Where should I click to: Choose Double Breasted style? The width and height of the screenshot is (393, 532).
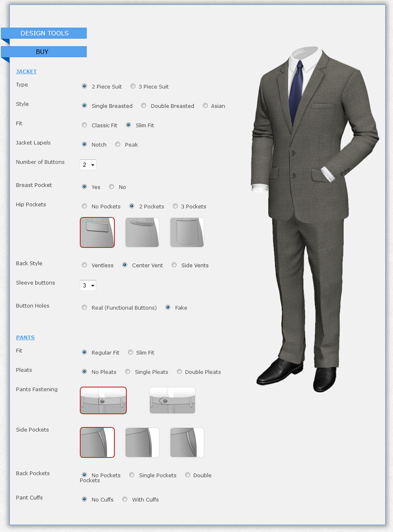(x=144, y=106)
